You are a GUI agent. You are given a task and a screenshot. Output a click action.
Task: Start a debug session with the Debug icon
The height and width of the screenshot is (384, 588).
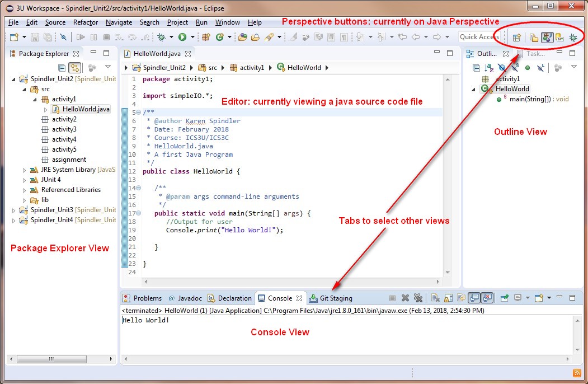[160, 36]
